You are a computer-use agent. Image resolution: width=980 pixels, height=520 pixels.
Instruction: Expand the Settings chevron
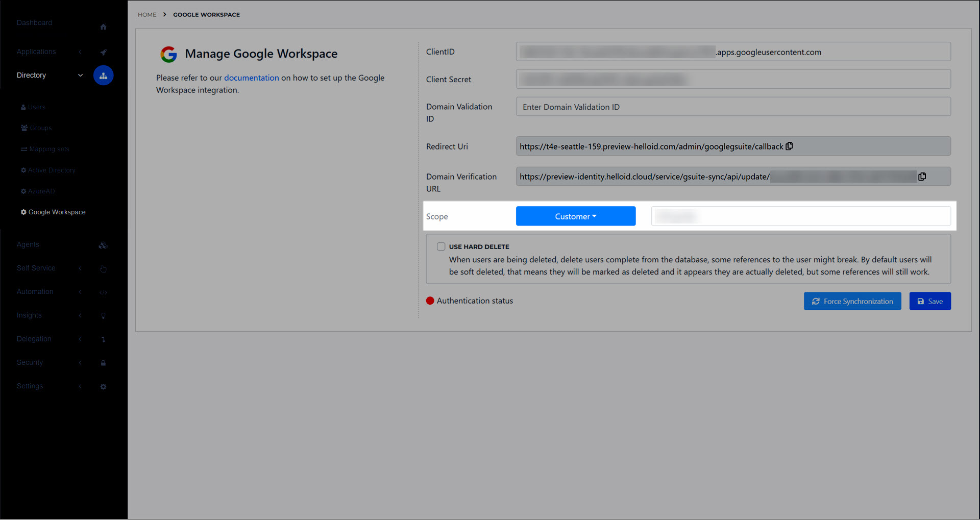click(80, 386)
